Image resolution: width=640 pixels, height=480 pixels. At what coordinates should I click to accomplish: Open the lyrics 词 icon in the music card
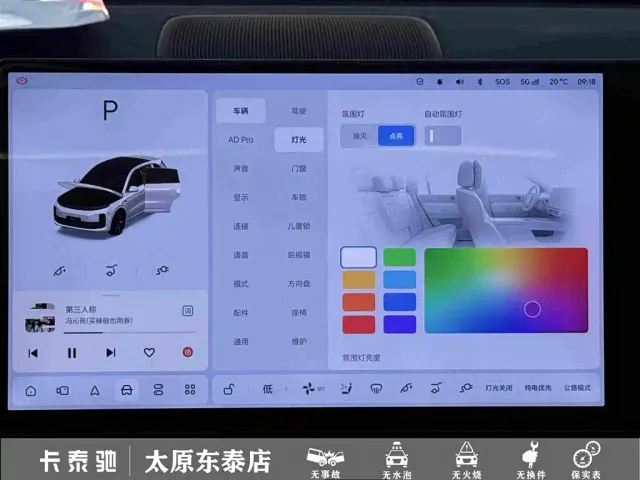click(187, 311)
